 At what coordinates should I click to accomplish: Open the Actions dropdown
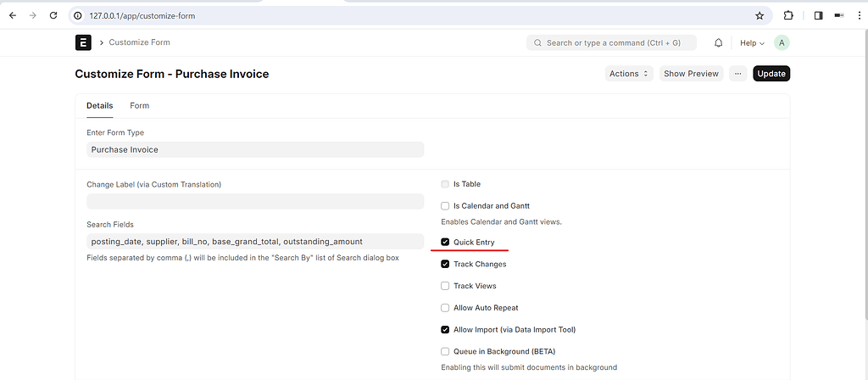(x=629, y=74)
